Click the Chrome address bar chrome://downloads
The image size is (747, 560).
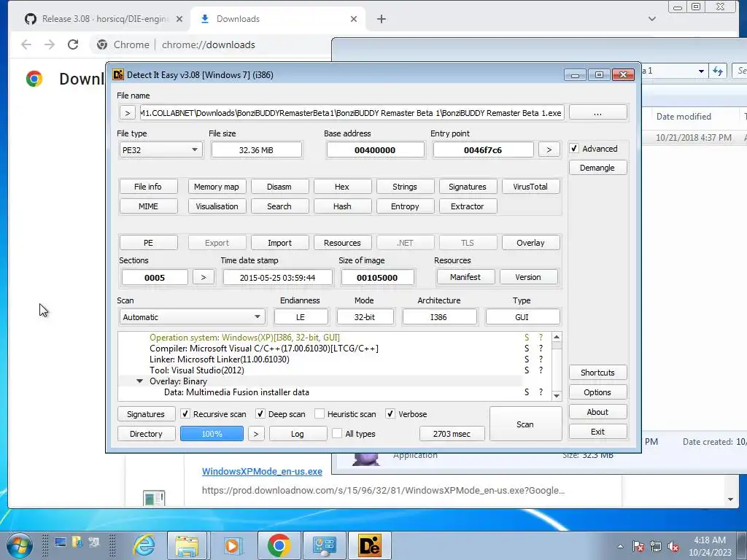tap(208, 44)
